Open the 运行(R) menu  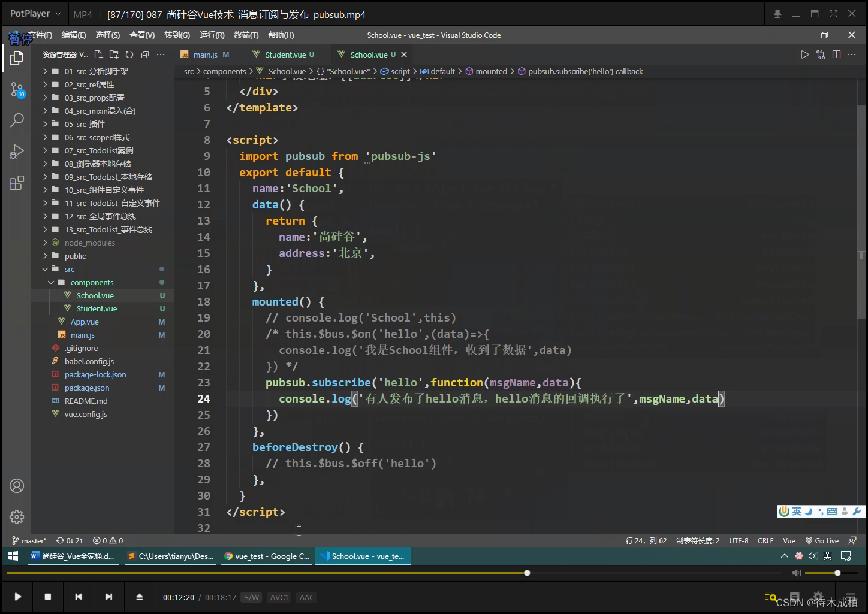[x=212, y=35]
